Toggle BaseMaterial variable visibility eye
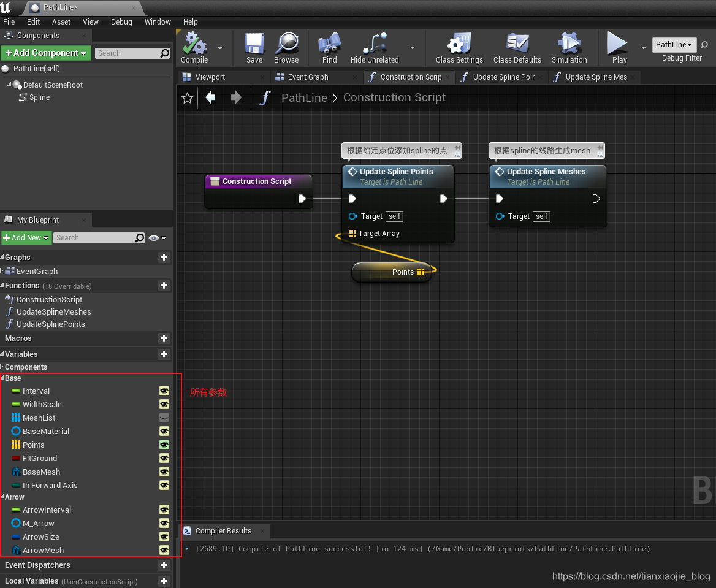Image resolution: width=716 pixels, height=588 pixels. point(164,431)
